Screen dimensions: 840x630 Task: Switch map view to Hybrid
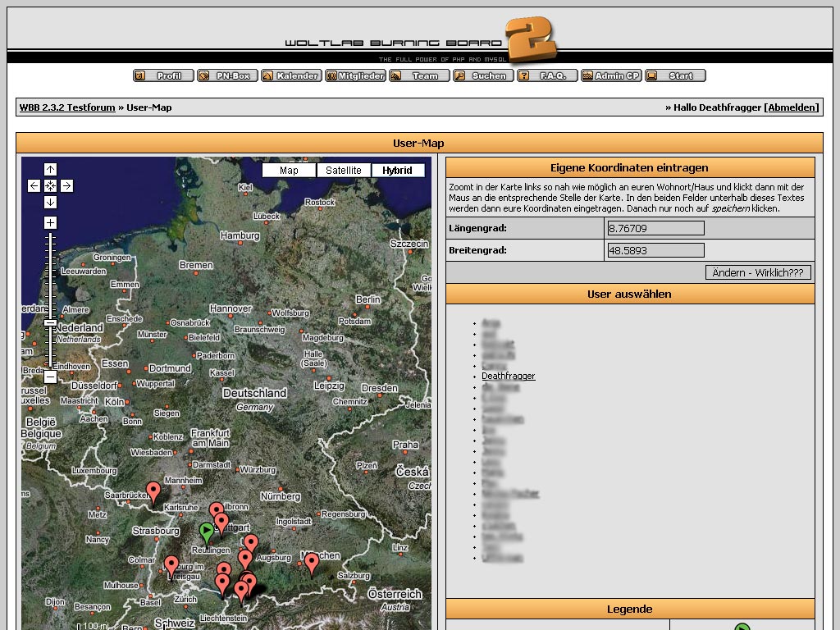(398, 171)
